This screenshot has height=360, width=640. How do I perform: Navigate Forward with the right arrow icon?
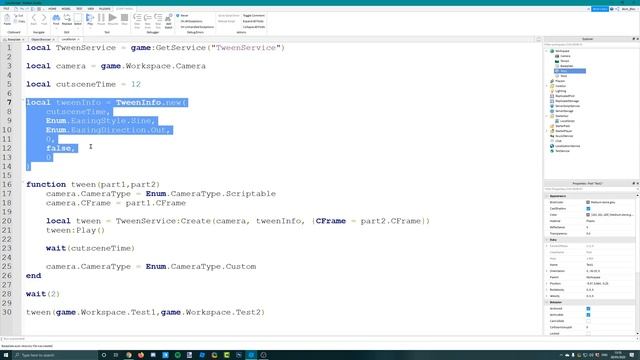pyautogui.click(x=44, y=19)
